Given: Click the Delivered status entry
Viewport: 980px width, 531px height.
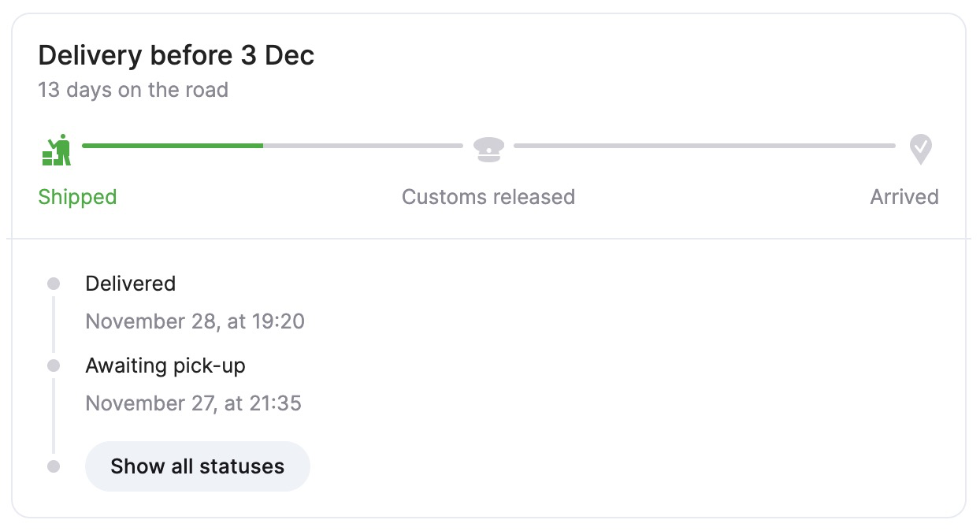Looking at the screenshot, I should (131, 284).
